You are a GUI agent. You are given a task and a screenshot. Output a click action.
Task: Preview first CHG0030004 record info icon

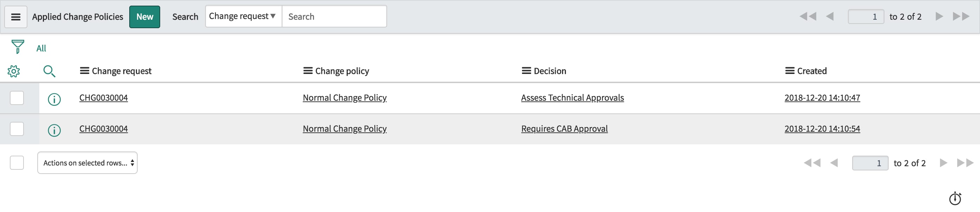[54, 100]
